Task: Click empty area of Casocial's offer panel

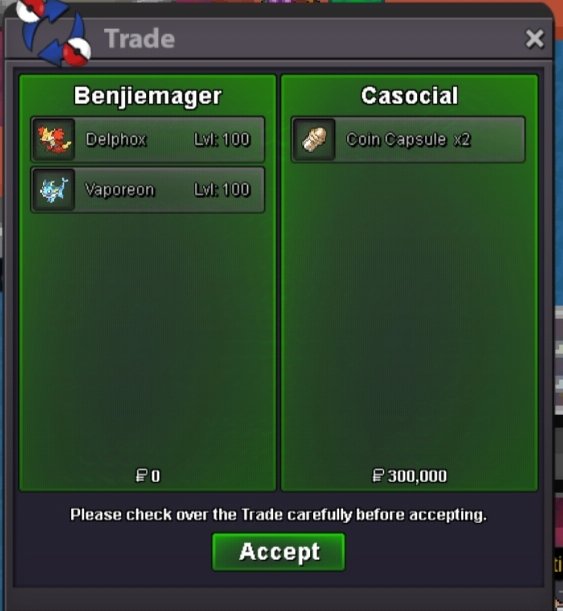Action: 409,312
